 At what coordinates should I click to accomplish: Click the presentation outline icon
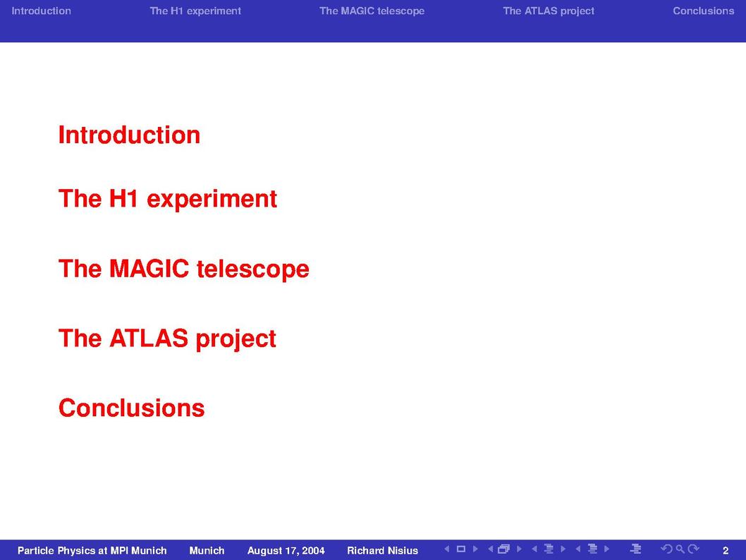coord(635,549)
